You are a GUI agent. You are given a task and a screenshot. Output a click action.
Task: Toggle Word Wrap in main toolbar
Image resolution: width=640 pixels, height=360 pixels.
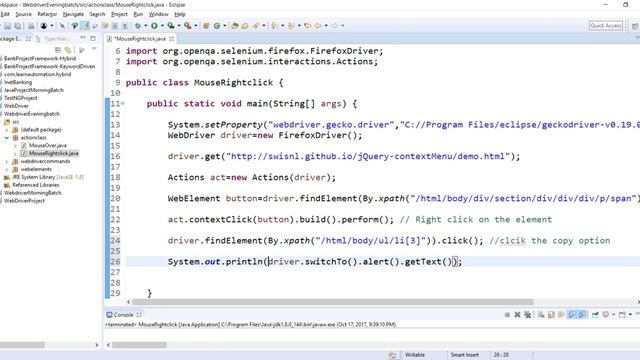tap(105, 26)
